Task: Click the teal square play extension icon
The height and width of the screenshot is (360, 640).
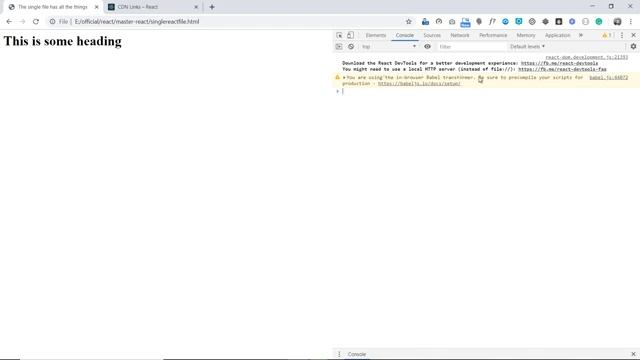Action: pos(519,22)
